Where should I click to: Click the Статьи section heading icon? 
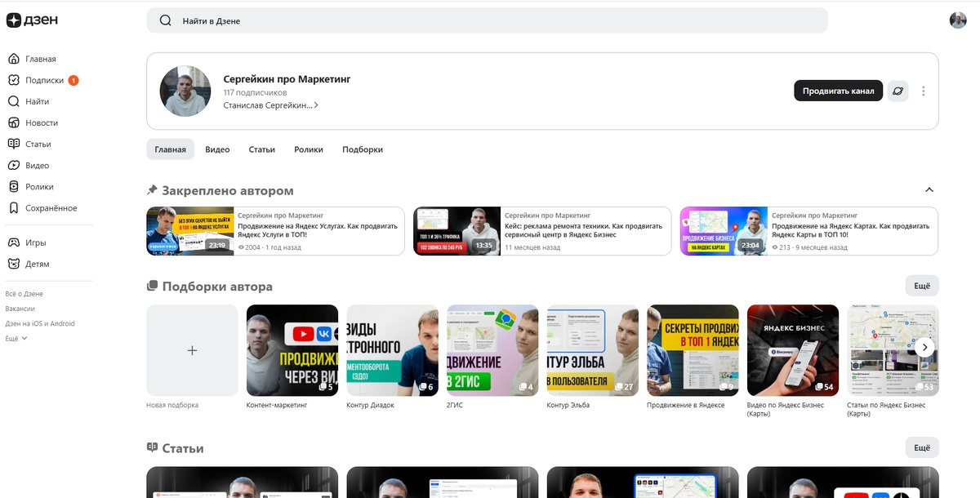pos(152,448)
